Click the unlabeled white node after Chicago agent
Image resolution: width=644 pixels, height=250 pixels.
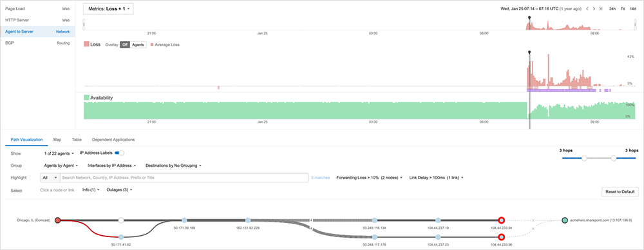click(121, 220)
